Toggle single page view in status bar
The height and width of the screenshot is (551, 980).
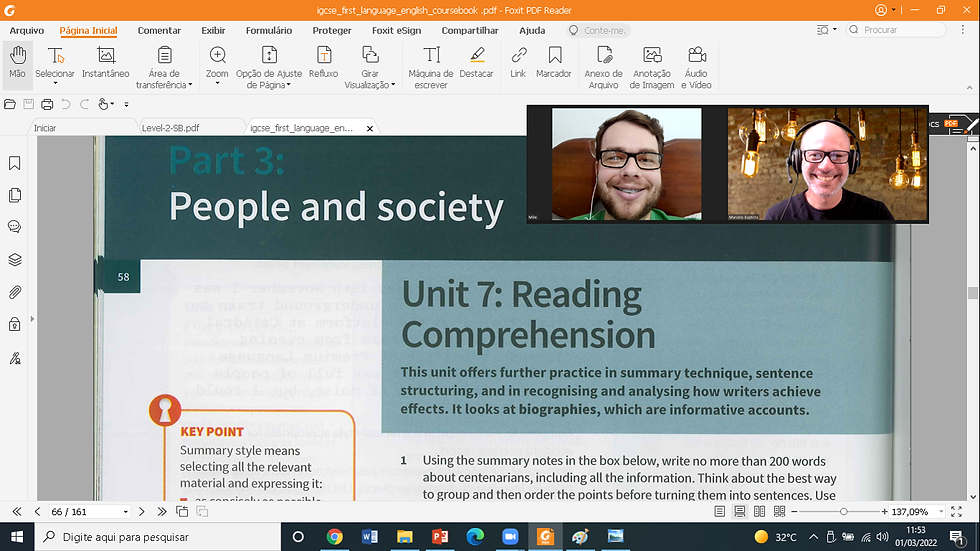coord(720,511)
